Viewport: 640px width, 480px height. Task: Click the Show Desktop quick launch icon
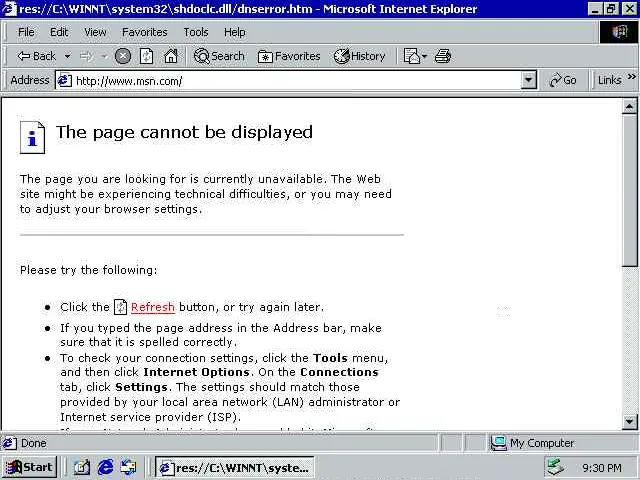(x=81, y=467)
